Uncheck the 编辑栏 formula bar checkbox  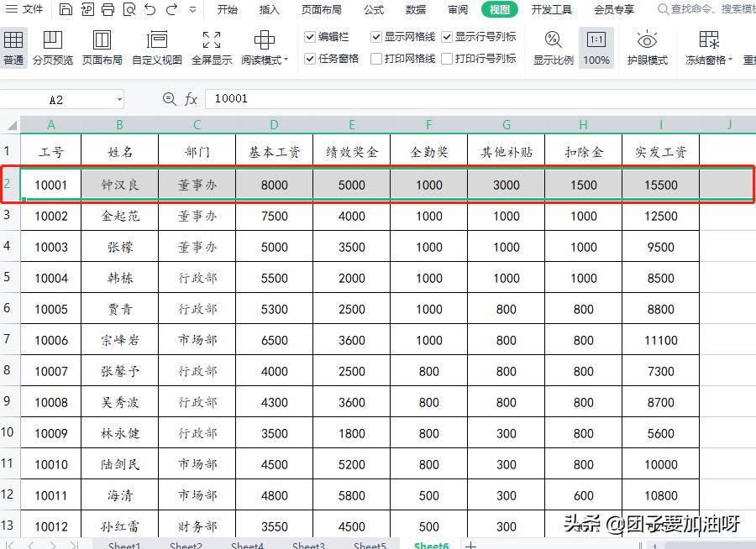click(310, 37)
